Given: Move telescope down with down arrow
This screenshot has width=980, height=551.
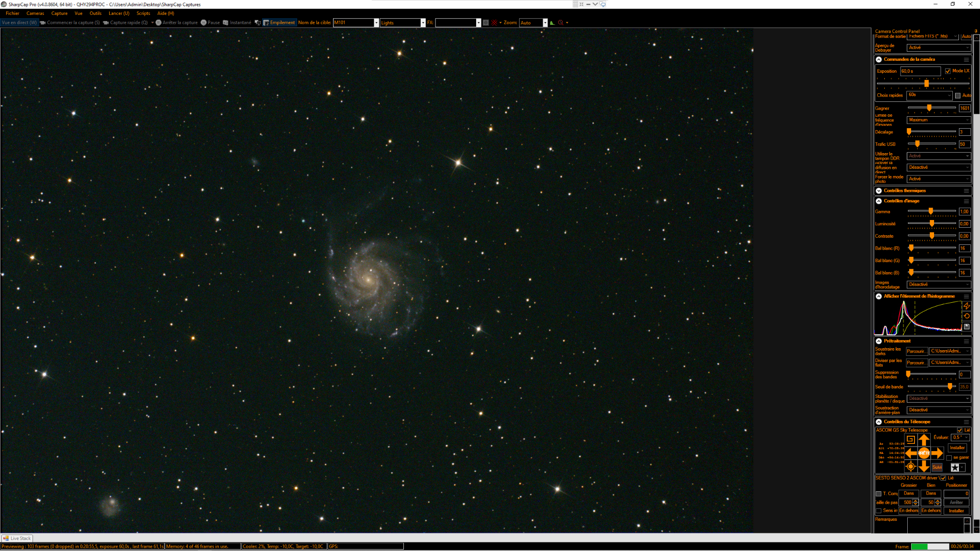Looking at the screenshot, I should (x=924, y=466).
